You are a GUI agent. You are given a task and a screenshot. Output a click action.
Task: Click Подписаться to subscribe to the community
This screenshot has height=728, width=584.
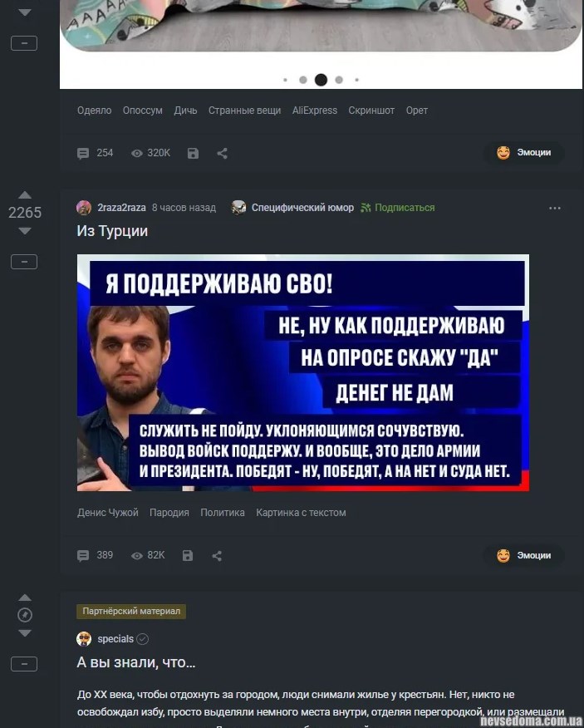pos(398,208)
